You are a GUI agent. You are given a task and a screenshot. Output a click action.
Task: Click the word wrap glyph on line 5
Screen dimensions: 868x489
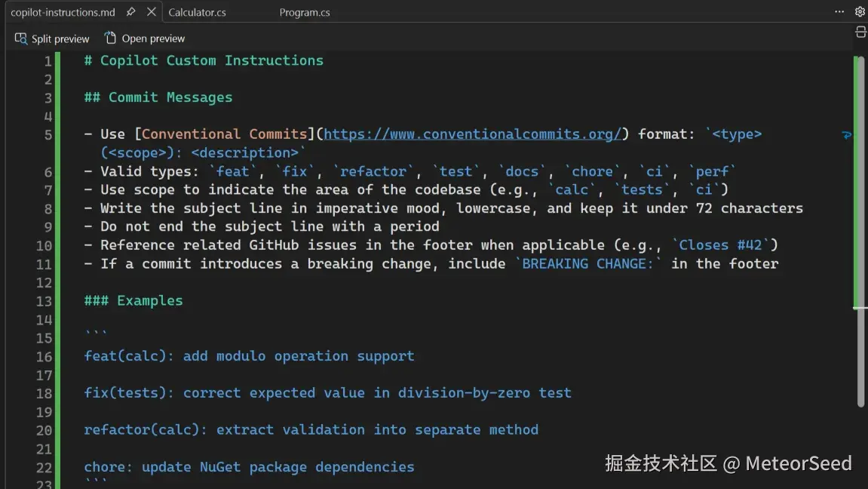click(x=846, y=134)
